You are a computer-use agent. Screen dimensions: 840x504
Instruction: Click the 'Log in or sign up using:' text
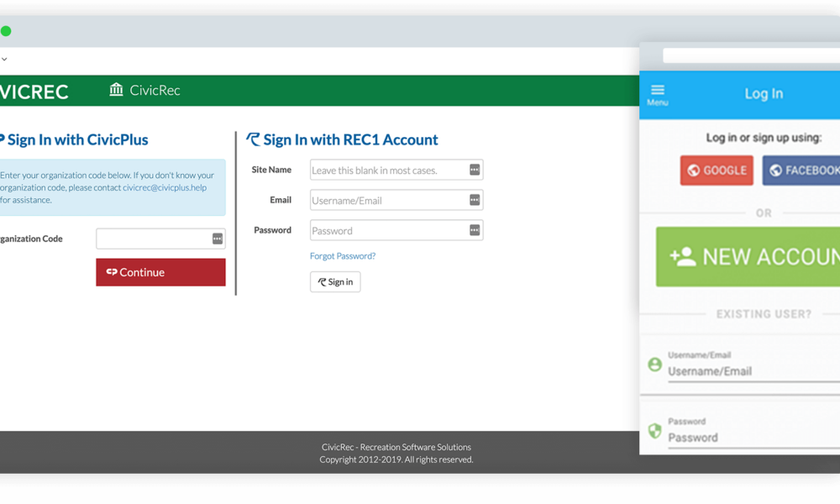(x=764, y=138)
